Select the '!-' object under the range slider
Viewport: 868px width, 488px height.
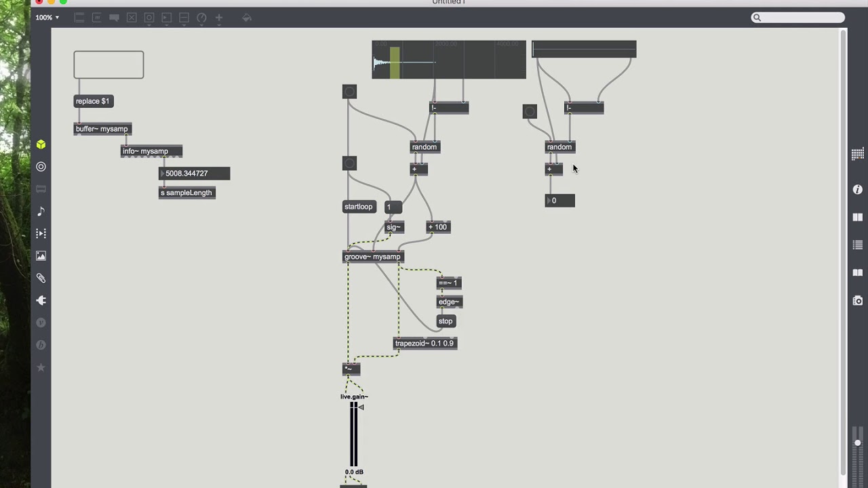pos(584,108)
